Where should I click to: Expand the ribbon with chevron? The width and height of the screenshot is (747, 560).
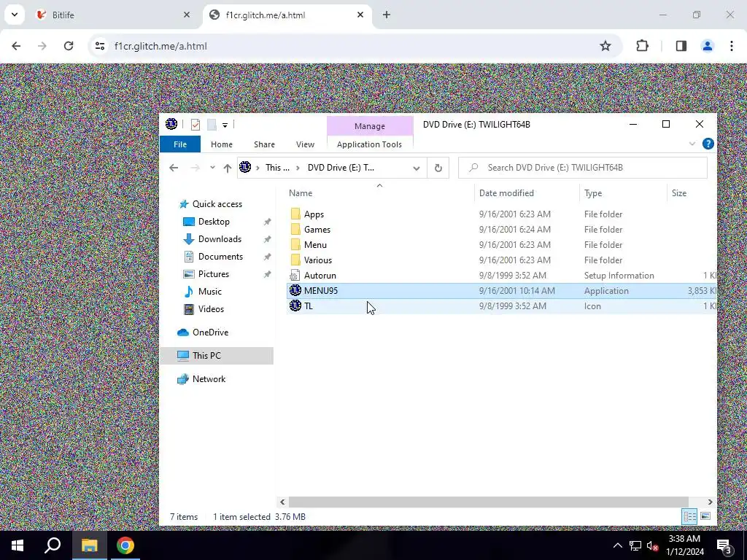692,144
